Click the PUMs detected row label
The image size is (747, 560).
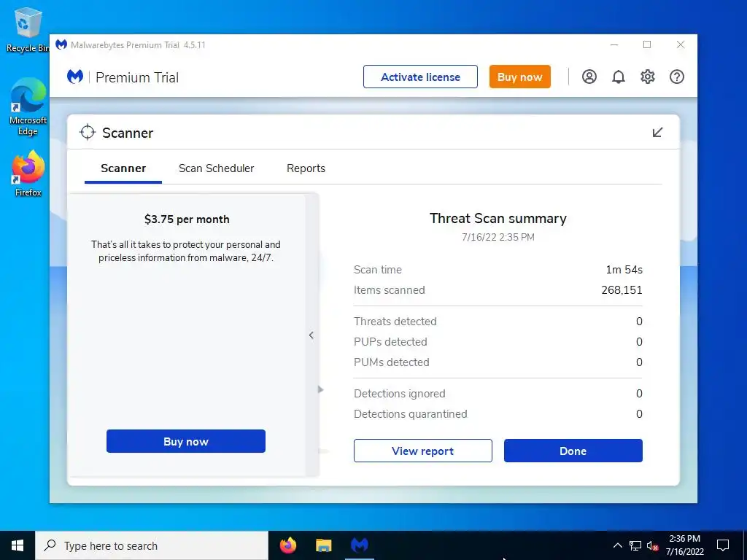point(392,362)
